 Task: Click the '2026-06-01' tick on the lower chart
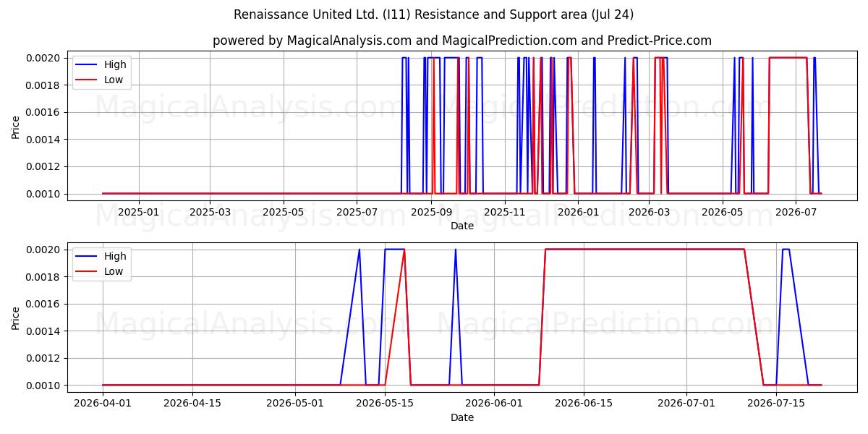click(x=494, y=404)
